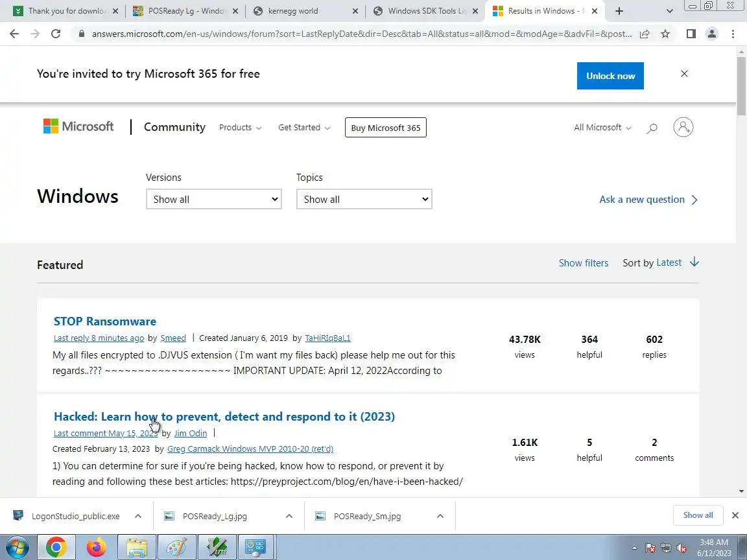Image resolution: width=747 pixels, height=560 pixels.
Task: Open the Vim taskbar icon
Action: tap(217, 548)
